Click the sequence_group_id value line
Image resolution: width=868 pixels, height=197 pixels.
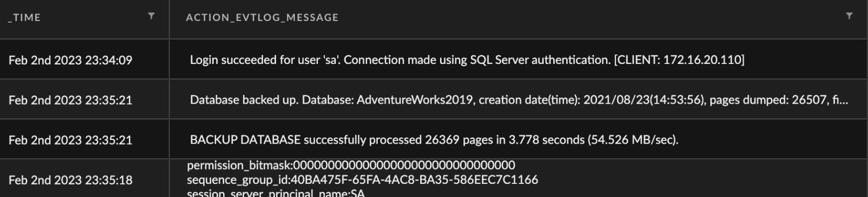pos(362,180)
